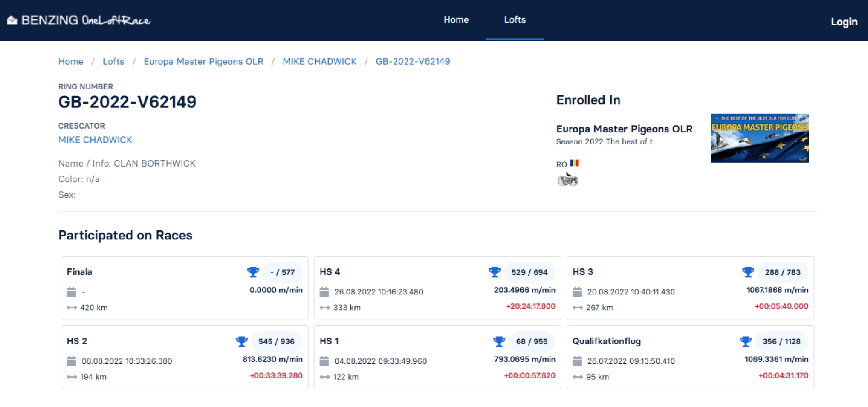
Task: Navigate to Lofts breadcrumb link
Action: tap(114, 61)
